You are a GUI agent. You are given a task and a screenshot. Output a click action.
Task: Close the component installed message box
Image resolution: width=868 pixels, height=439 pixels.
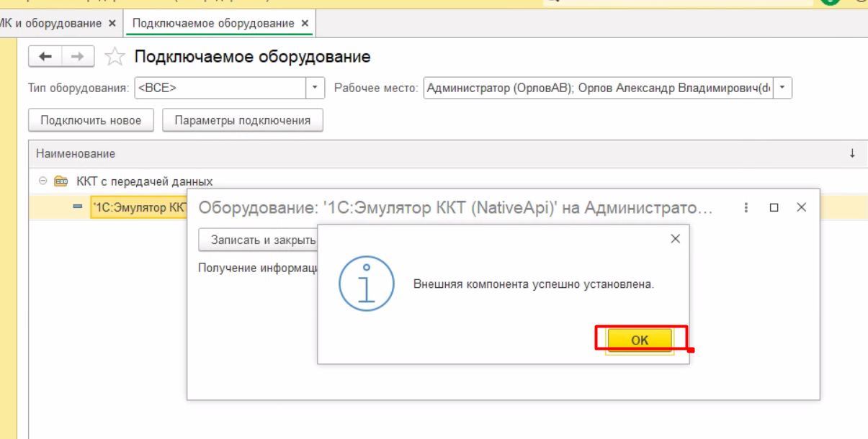click(x=675, y=239)
